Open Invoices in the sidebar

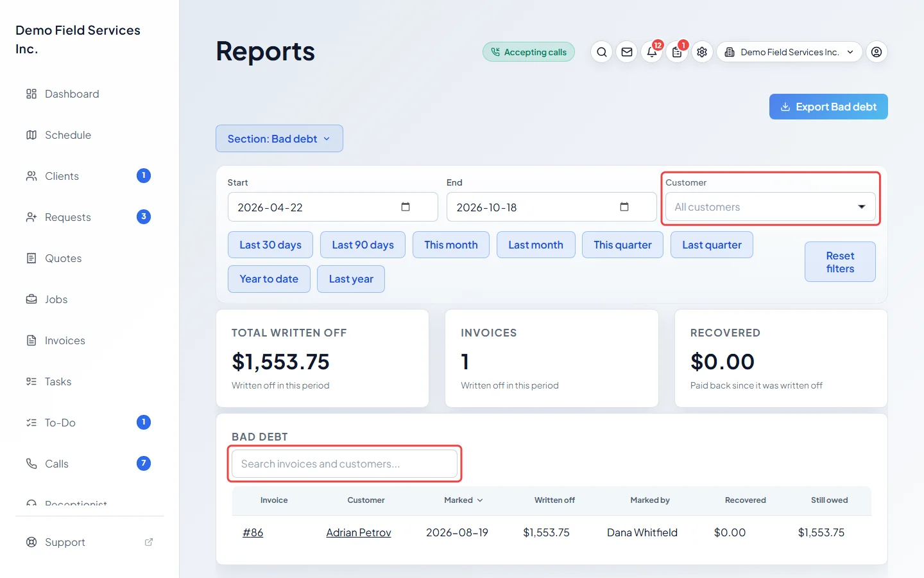pos(89,340)
